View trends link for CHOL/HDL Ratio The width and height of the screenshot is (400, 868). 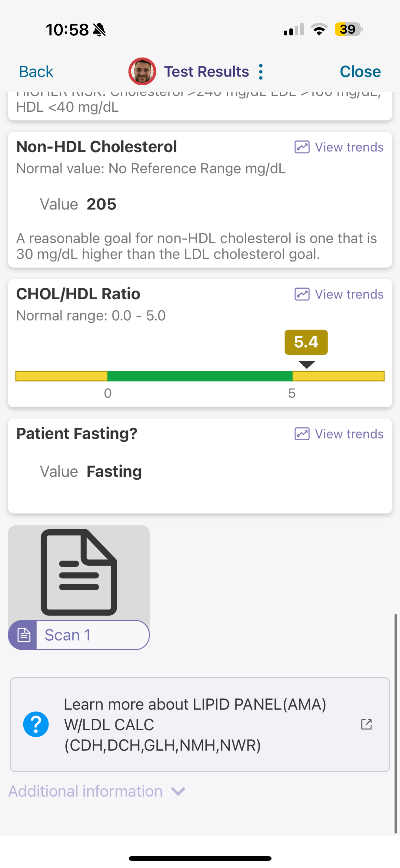click(339, 294)
